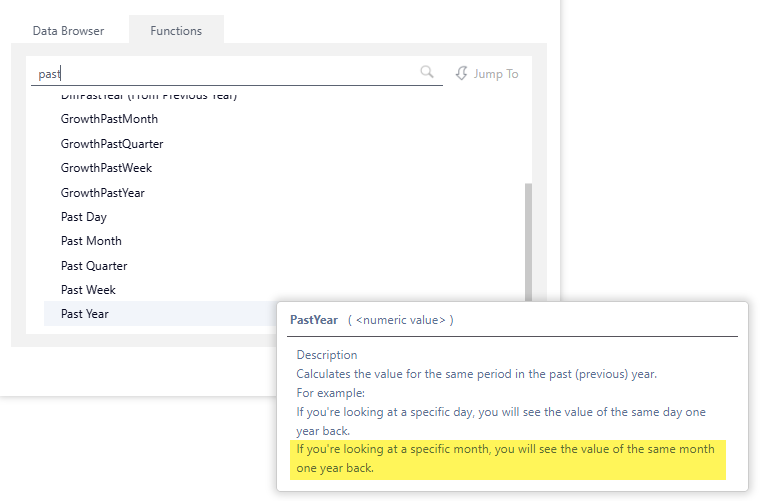Click the PastYear title in the tooltip
The width and height of the screenshot is (760, 501).
tap(312, 320)
